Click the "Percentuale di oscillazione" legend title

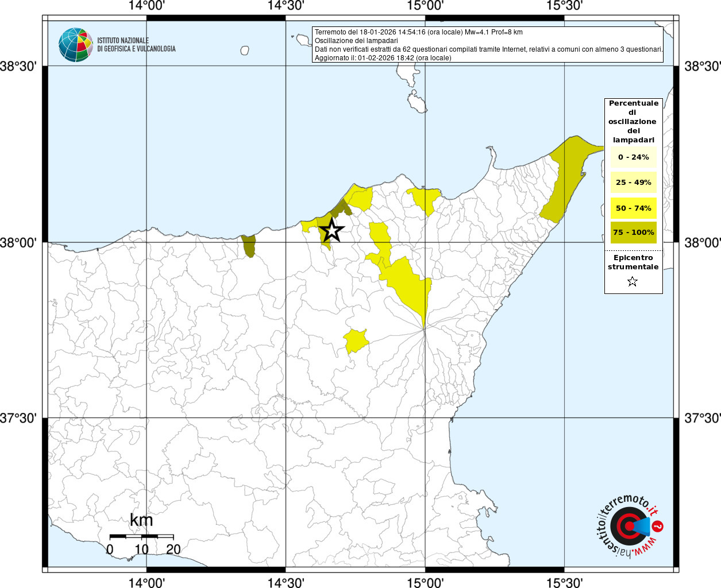(x=633, y=121)
